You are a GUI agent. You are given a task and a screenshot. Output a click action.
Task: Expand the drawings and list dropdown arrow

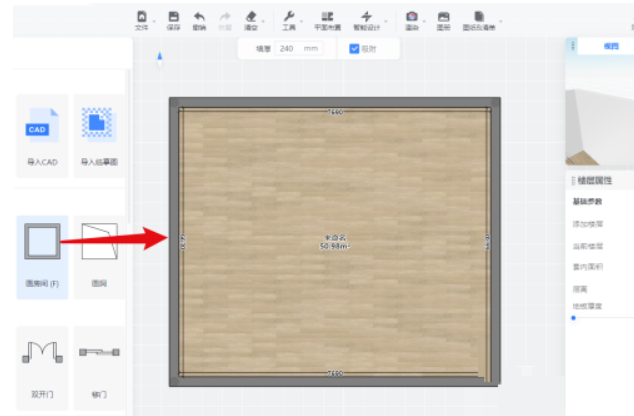501,21
